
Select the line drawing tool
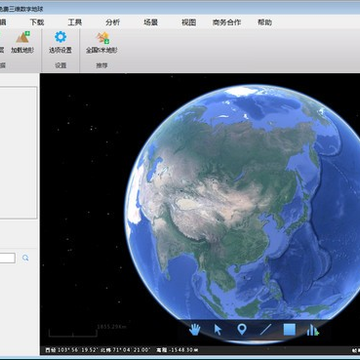pos(266,330)
